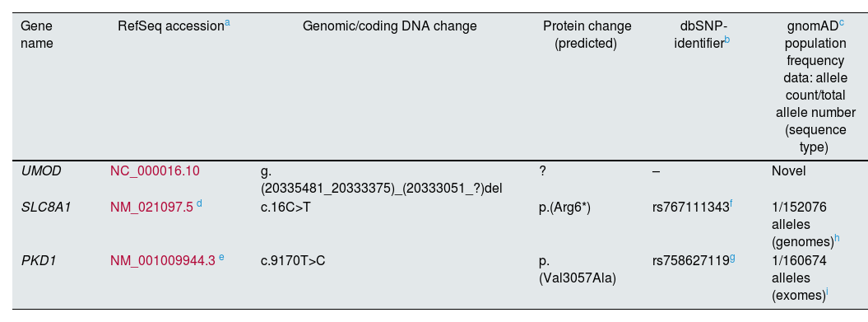Click the p.(Arg6*) protein change cell
Screen dimensions: 868x322
click(x=564, y=208)
